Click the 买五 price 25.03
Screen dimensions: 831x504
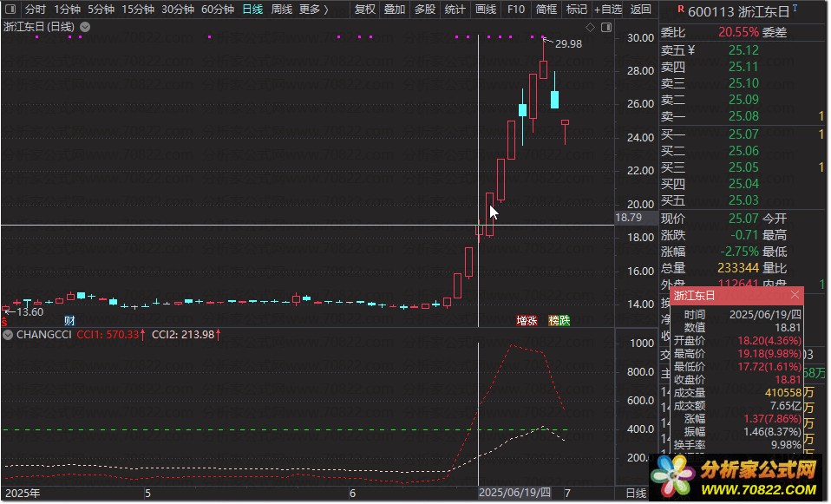pyautogui.click(x=743, y=200)
